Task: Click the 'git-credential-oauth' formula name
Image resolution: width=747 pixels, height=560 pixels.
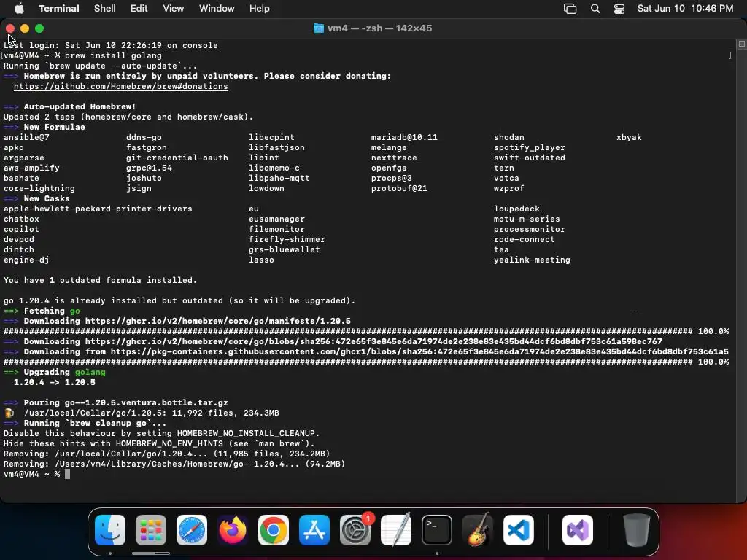Action: tap(177, 157)
